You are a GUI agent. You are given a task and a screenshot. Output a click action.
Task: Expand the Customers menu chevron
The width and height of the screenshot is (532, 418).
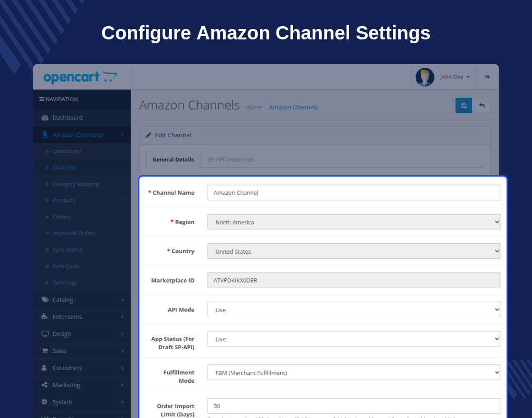point(122,368)
